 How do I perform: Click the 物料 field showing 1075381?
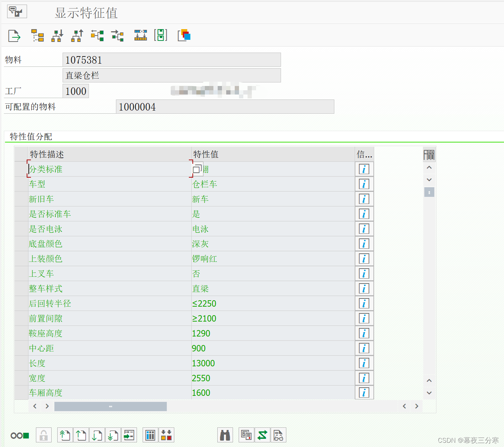[172, 60]
